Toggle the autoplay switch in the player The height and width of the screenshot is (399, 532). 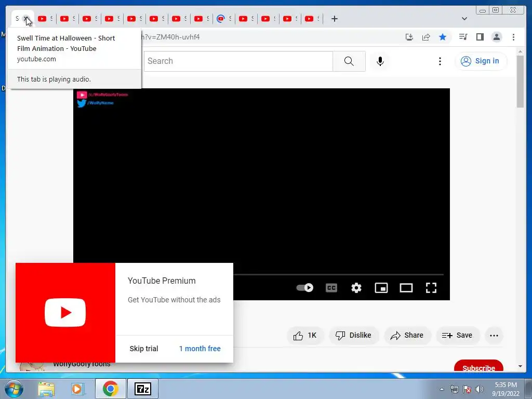pyautogui.click(x=304, y=288)
